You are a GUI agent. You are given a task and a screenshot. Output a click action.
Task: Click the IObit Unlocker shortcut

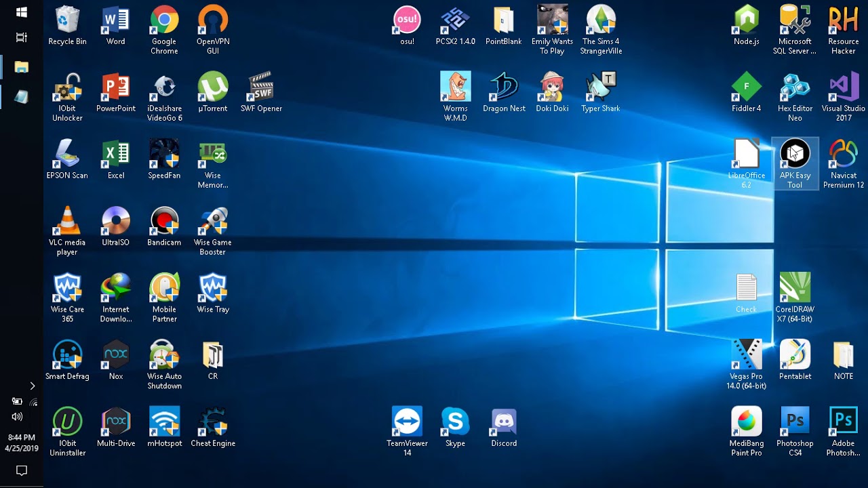pyautogui.click(x=67, y=98)
